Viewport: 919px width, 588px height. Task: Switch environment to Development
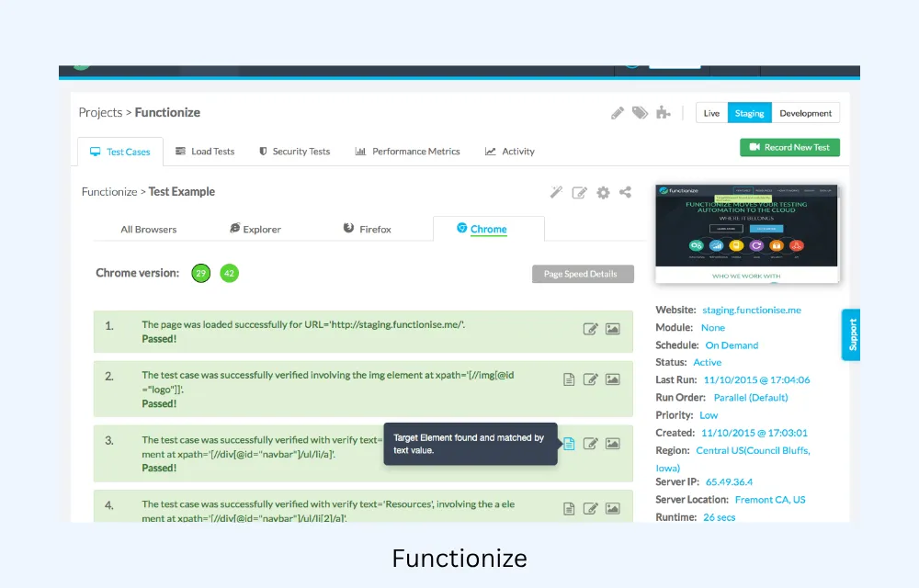pos(805,113)
